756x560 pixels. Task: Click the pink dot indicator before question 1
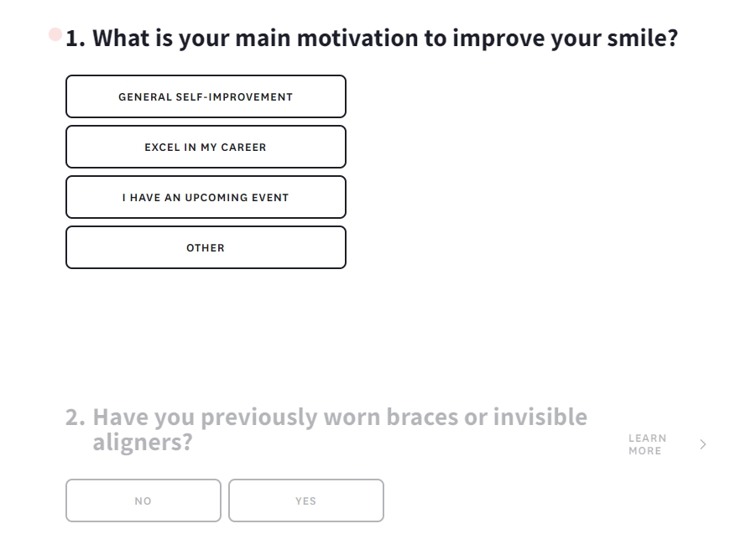coord(55,34)
